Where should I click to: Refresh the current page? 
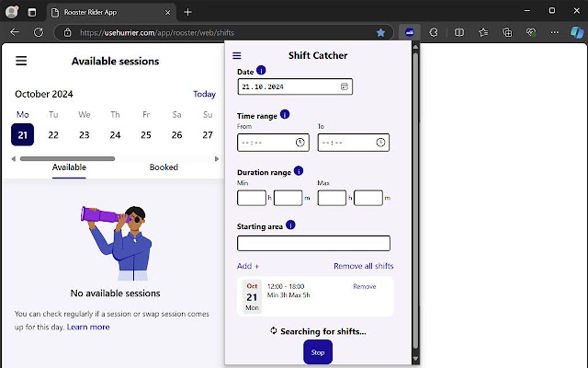[38, 32]
